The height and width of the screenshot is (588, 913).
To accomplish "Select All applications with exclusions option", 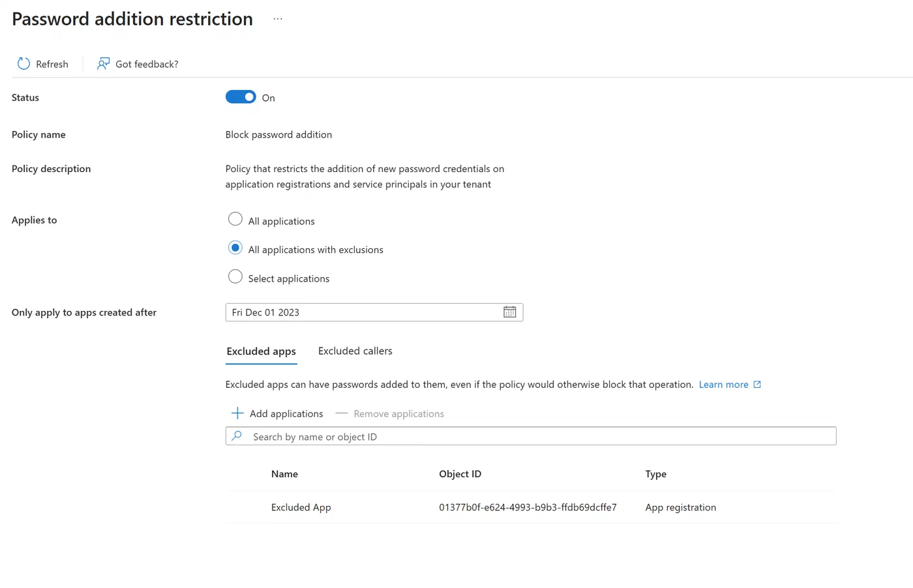I will coord(235,248).
